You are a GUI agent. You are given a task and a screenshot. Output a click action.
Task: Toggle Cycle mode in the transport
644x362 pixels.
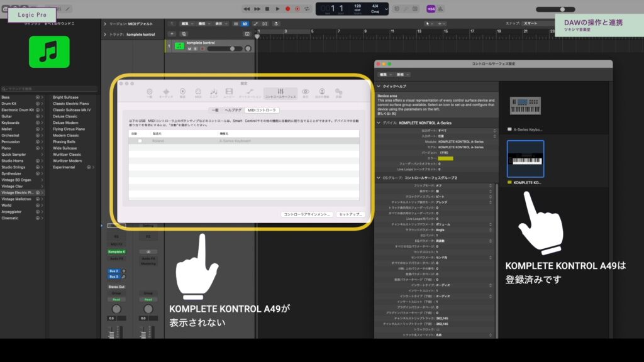pos(307,9)
